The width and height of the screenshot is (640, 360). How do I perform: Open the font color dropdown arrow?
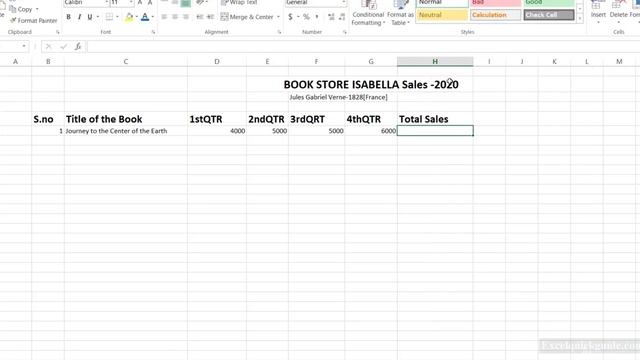coord(153,17)
